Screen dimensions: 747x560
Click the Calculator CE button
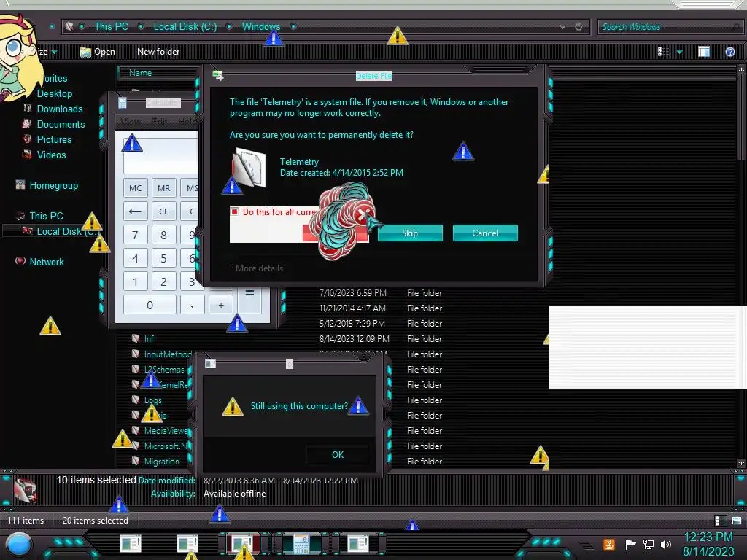163,211
